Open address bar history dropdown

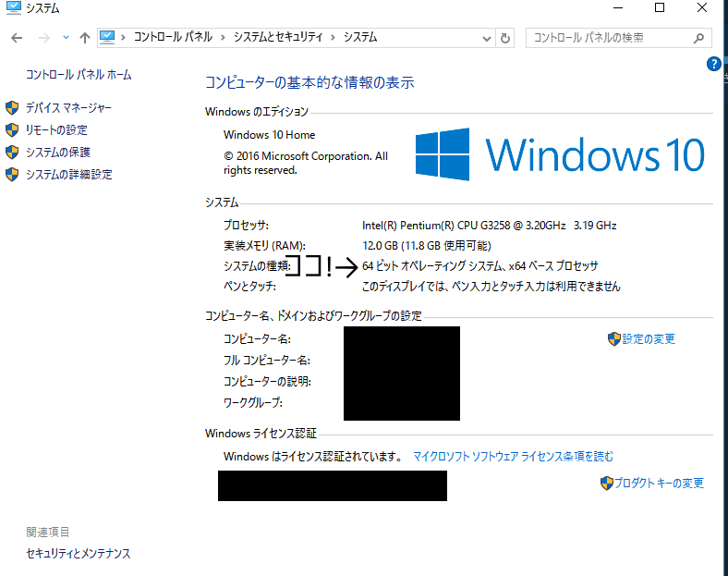[487, 39]
